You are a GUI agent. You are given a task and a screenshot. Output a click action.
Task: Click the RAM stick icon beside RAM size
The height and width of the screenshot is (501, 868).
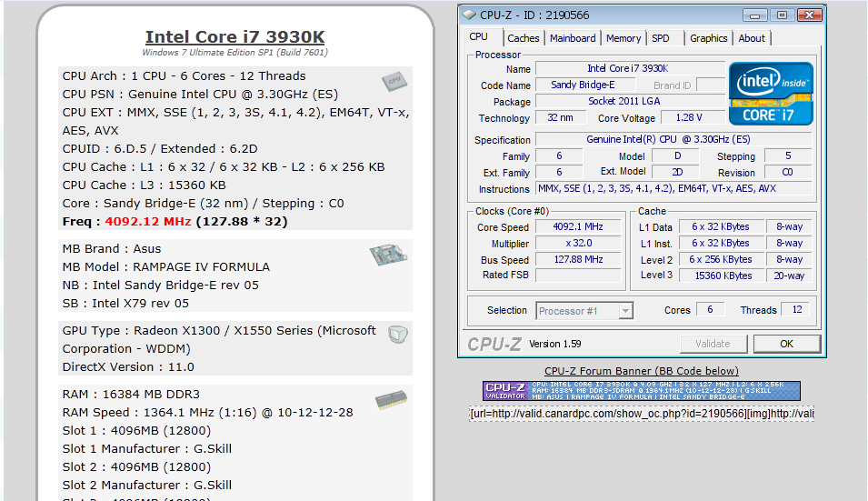391,400
